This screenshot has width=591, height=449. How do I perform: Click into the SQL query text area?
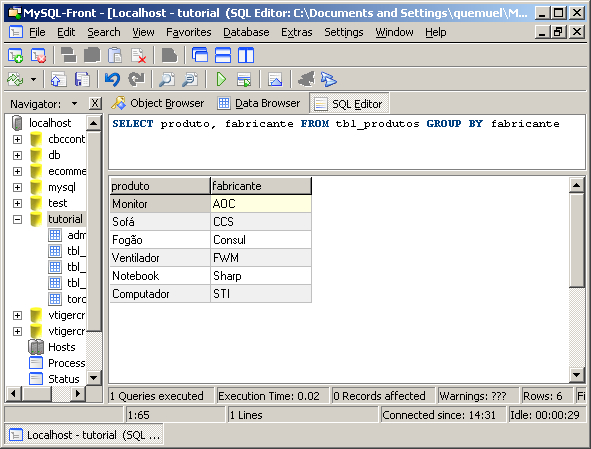[x=347, y=143]
